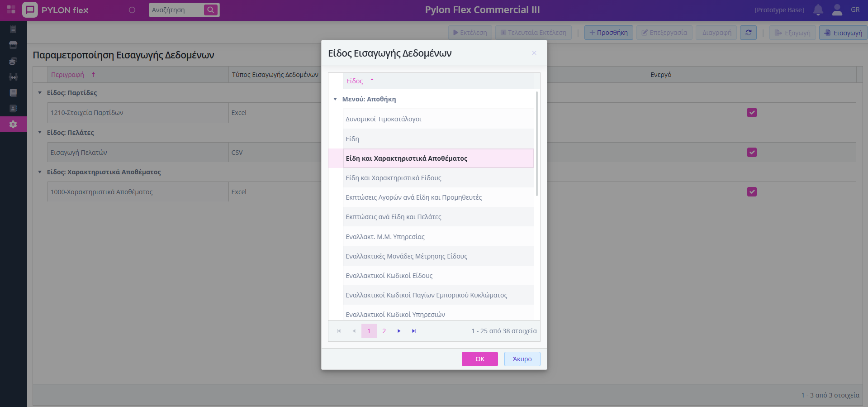Collapse the Είδος: Παρτίδες group

[40, 93]
